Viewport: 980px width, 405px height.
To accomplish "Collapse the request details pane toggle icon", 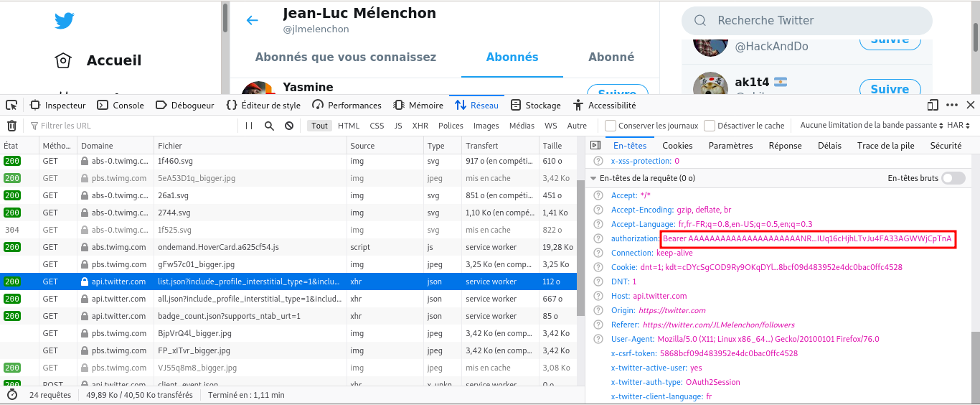I will 595,146.
